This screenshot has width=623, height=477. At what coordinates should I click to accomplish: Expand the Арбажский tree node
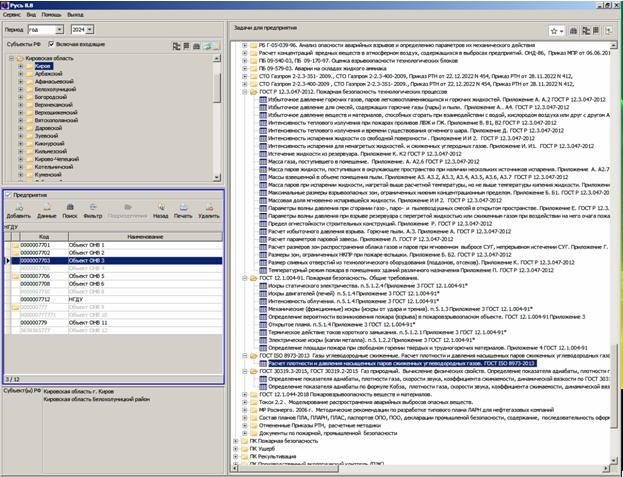(x=22, y=73)
